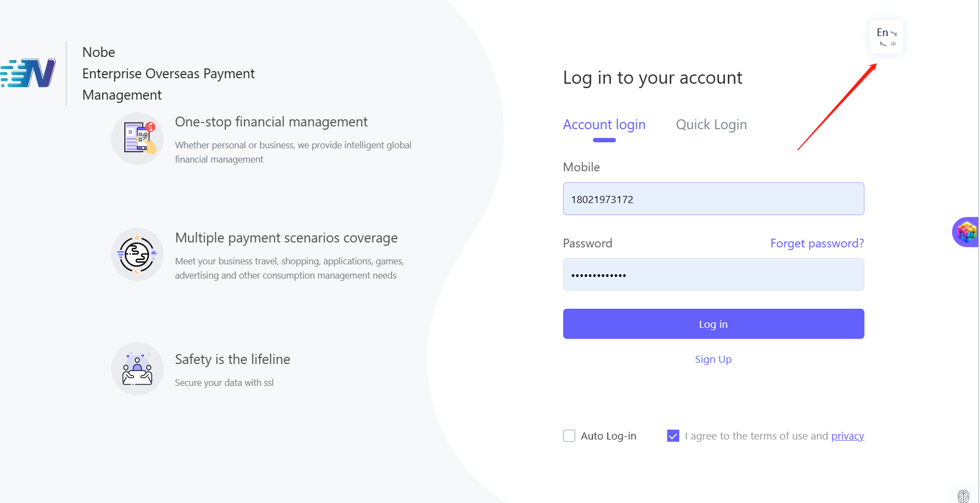Screen dimensions: 980x503
Task: Click the One-stop financial management heading
Action: coord(271,122)
